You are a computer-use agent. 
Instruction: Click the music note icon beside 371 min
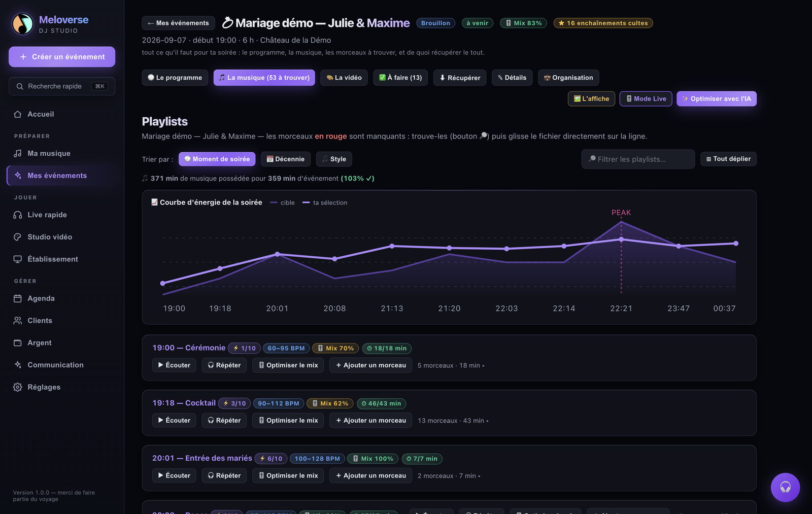click(x=145, y=178)
